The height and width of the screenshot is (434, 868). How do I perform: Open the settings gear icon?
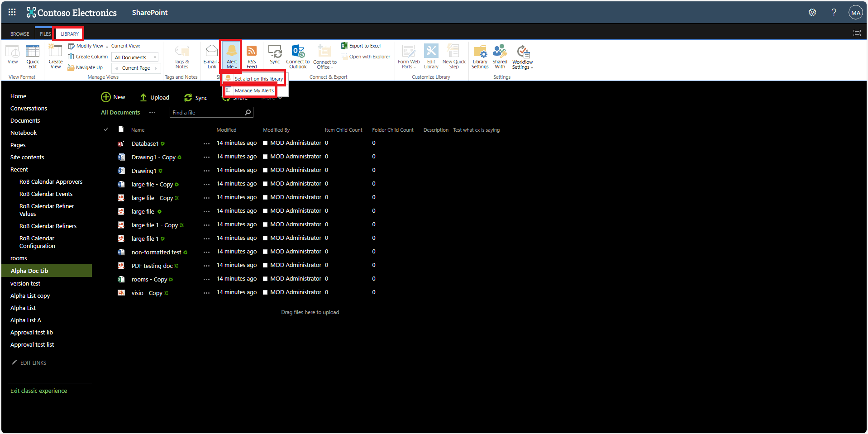click(812, 13)
